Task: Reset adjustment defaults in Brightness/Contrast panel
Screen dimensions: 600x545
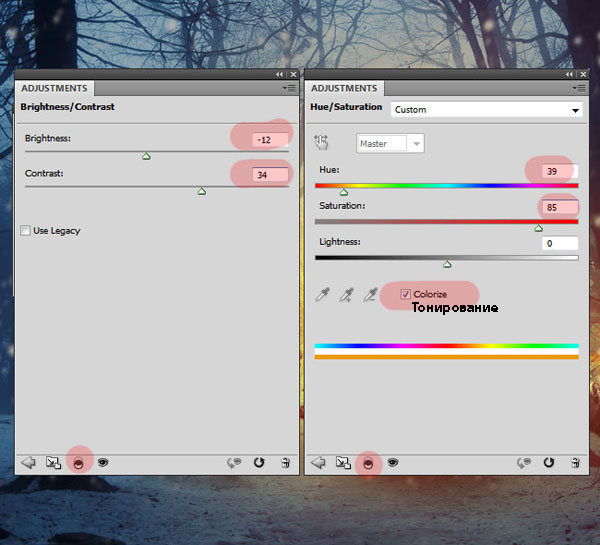Action: (259, 463)
